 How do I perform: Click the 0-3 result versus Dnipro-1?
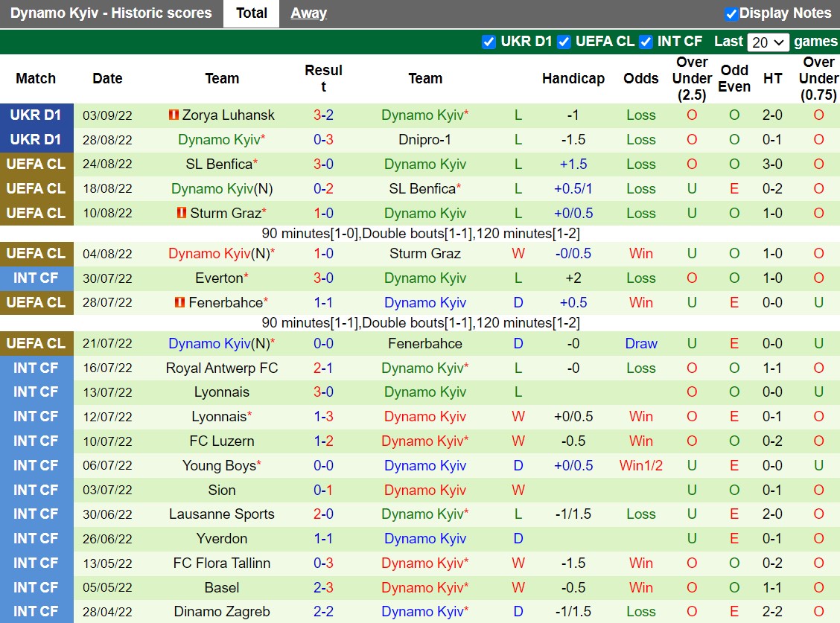(x=324, y=140)
